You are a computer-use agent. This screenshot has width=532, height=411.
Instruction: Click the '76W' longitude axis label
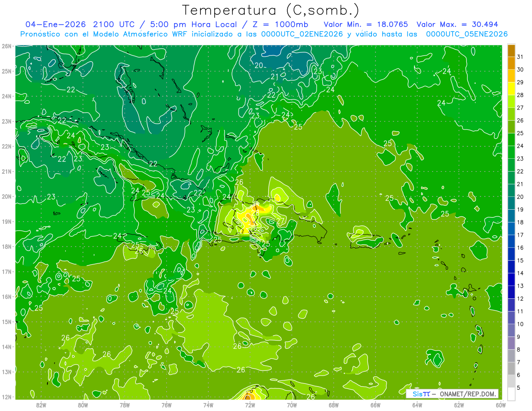tap(166, 404)
